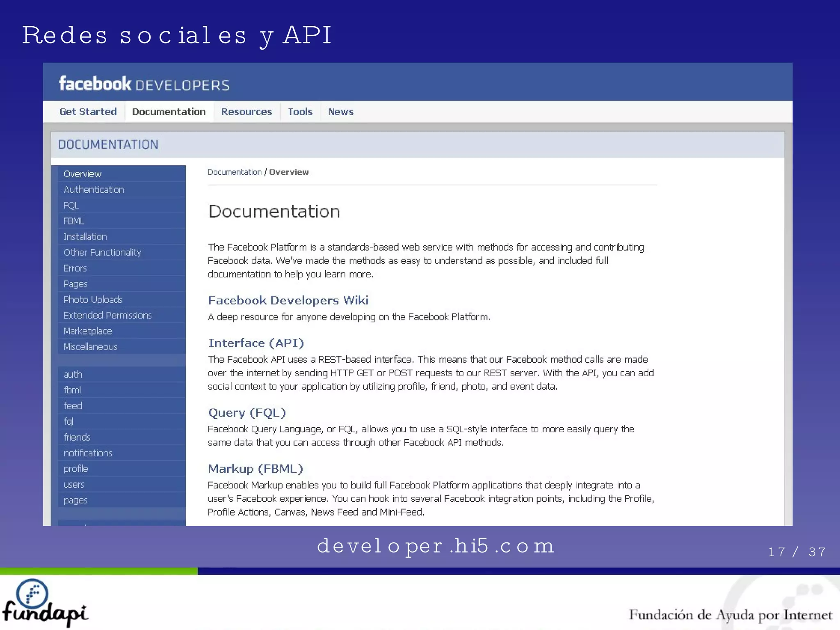Open the feed methods entry

coord(122,406)
